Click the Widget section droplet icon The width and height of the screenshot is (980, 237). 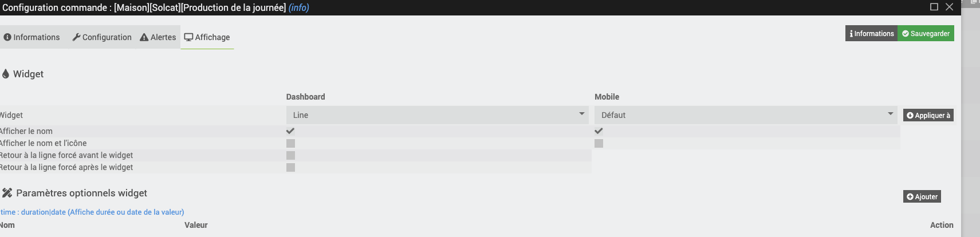[x=6, y=74]
